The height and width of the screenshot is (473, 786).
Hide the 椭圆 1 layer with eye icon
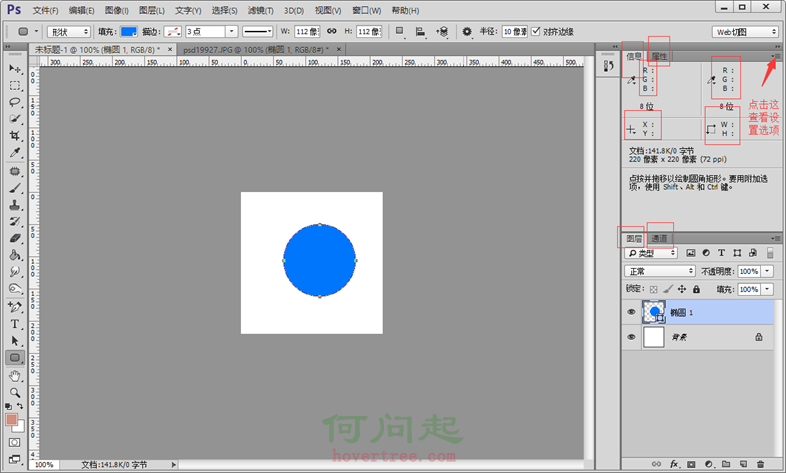(x=630, y=312)
